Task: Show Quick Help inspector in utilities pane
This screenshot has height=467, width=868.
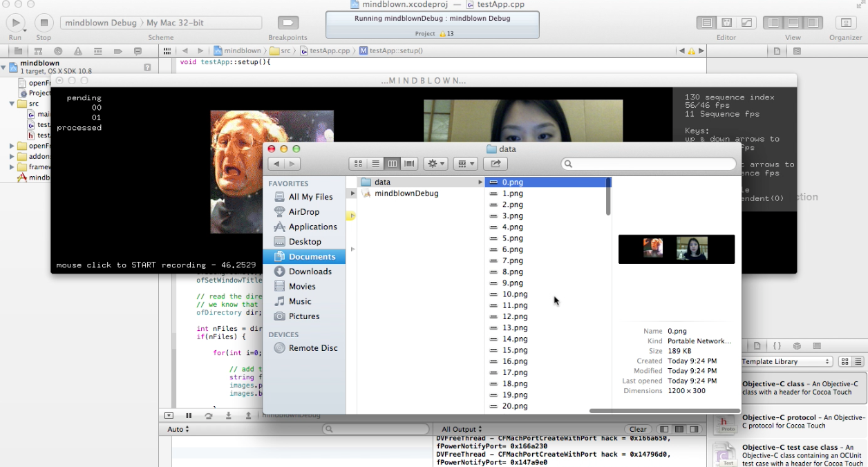Action: (x=797, y=51)
